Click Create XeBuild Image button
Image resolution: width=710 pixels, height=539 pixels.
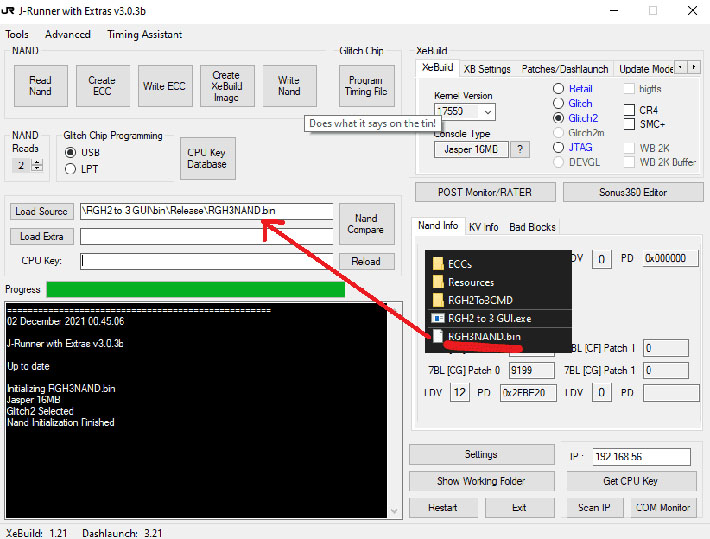(x=227, y=86)
